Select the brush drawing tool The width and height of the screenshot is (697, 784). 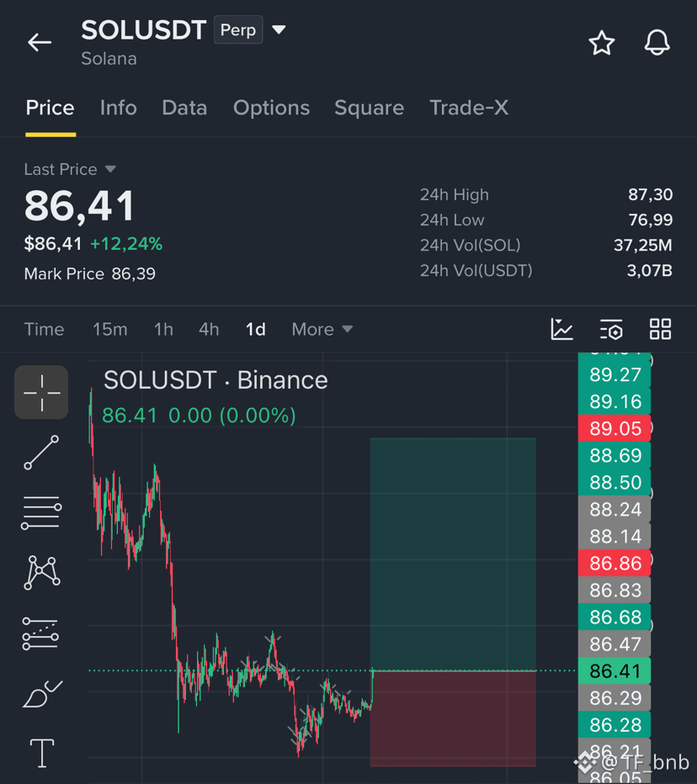click(42, 694)
